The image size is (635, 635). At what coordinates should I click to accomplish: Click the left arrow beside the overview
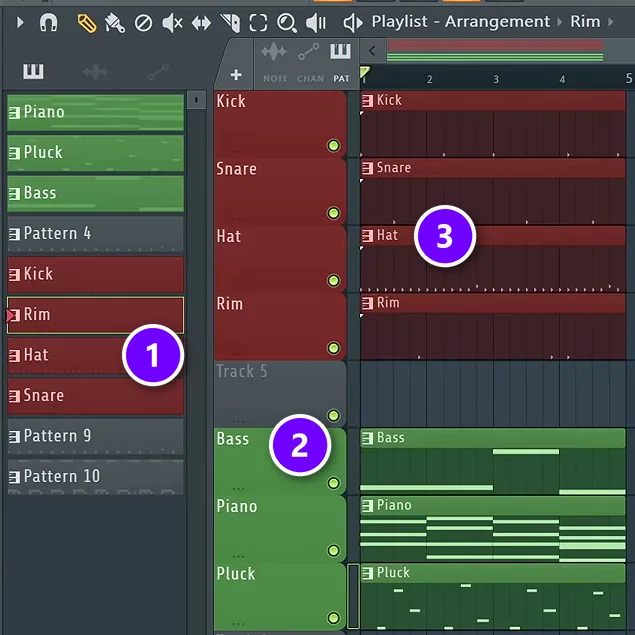(372, 51)
